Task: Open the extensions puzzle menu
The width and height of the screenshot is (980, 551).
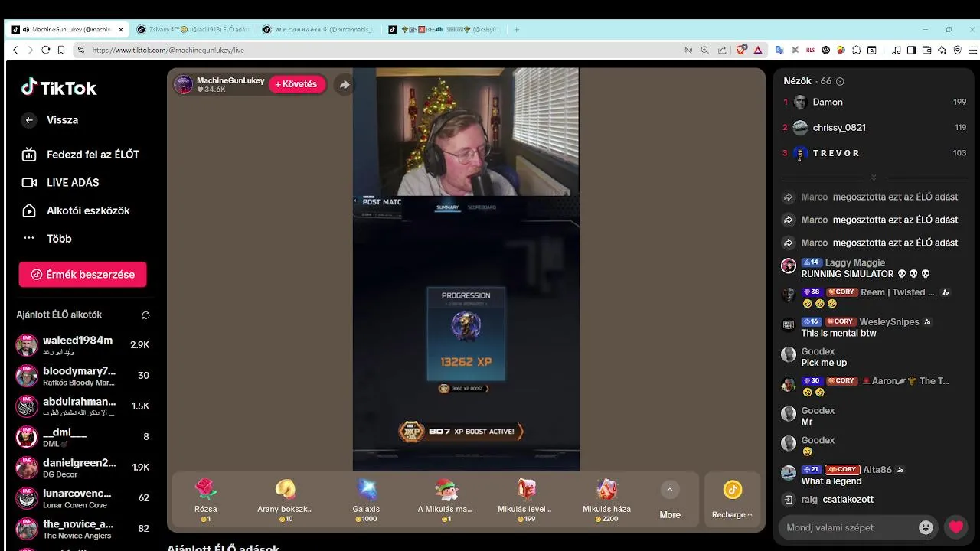Action: click(x=857, y=50)
